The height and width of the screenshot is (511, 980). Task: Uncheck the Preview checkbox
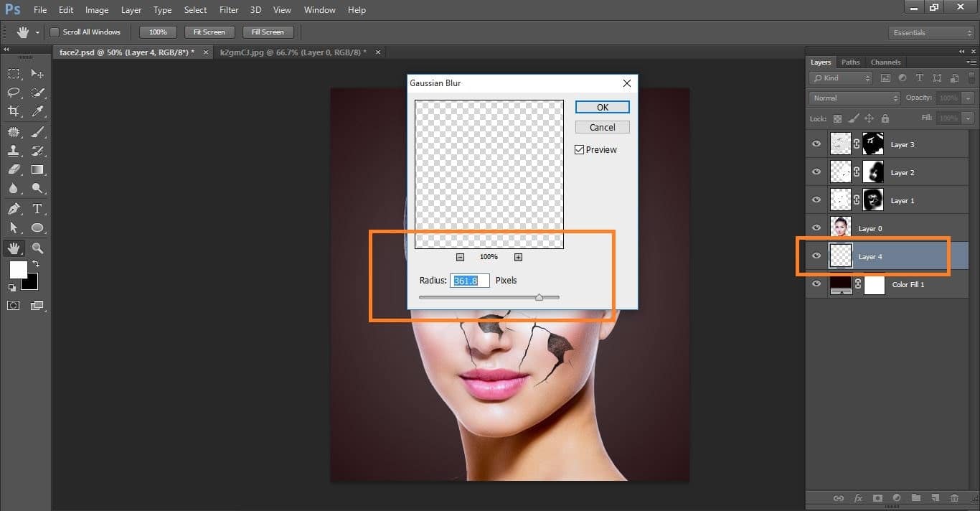coord(580,150)
